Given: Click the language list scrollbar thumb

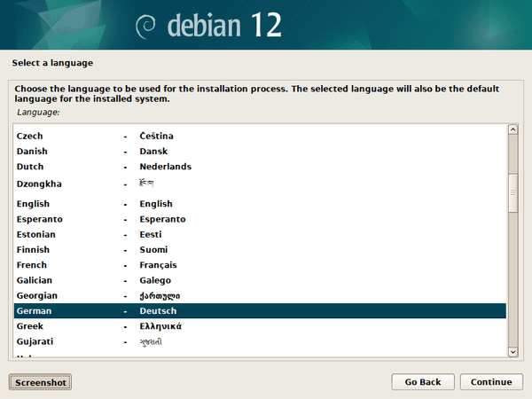Looking at the screenshot, I should click(512, 192).
